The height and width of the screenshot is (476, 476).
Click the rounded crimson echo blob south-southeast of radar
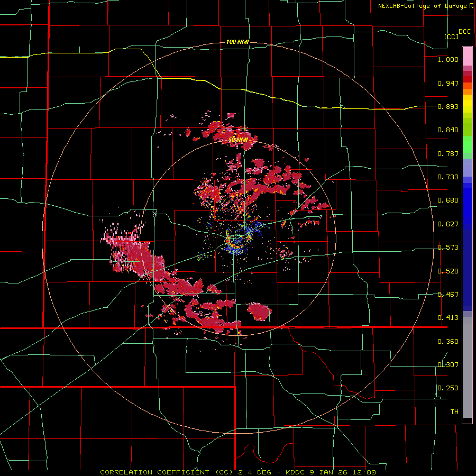click(x=259, y=312)
